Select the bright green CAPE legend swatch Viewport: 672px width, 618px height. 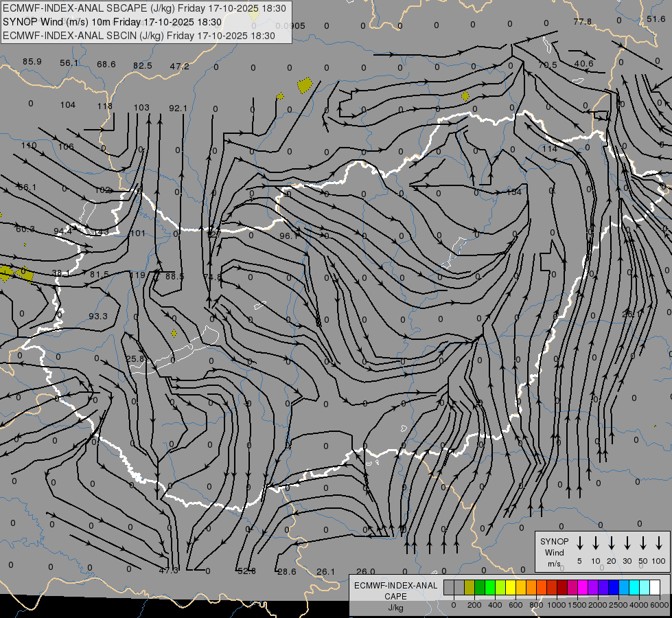coord(490,588)
